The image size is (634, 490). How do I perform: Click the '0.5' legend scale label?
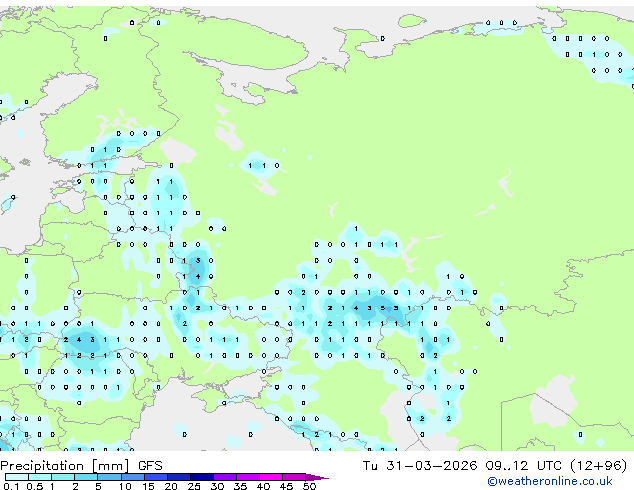[x=35, y=486]
